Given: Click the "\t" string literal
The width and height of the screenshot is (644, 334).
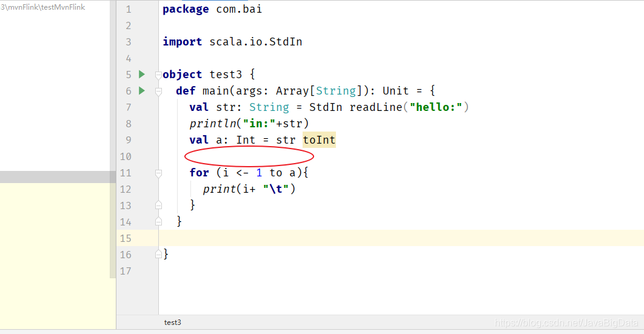Looking at the screenshot, I should click(276, 189).
